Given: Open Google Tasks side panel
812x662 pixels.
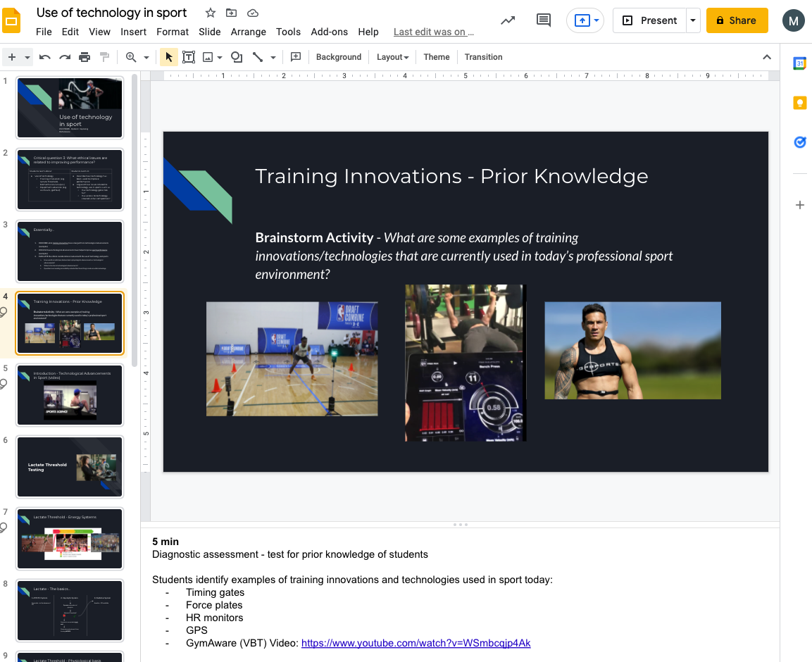Looking at the screenshot, I should click(799, 142).
